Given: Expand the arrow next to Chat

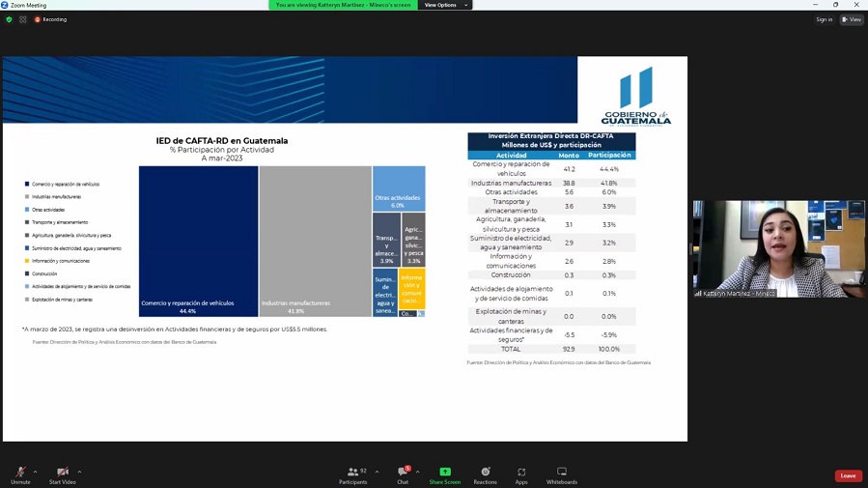Looking at the screenshot, I should pos(417,472).
